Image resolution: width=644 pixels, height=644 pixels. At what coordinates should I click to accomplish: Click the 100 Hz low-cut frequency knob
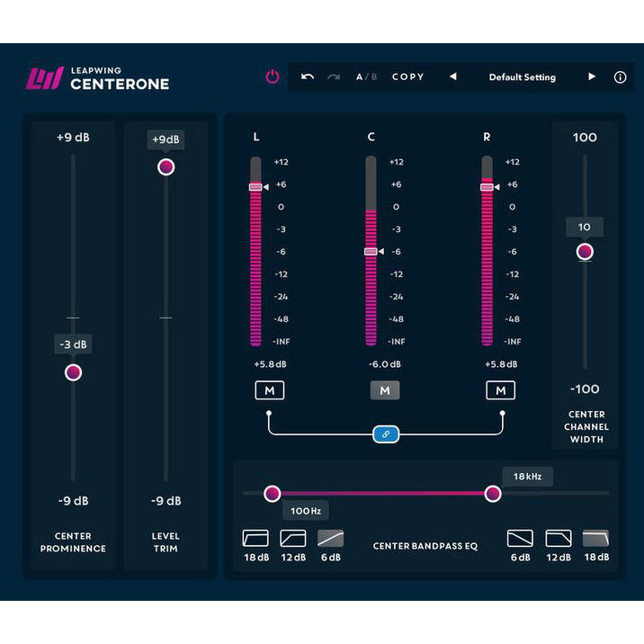point(272,493)
